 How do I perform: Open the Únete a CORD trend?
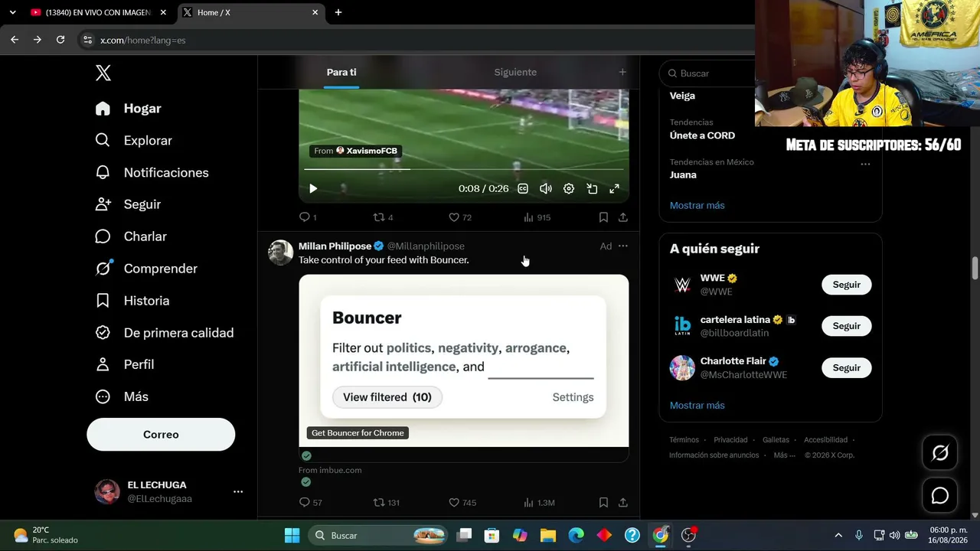pos(702,135)
